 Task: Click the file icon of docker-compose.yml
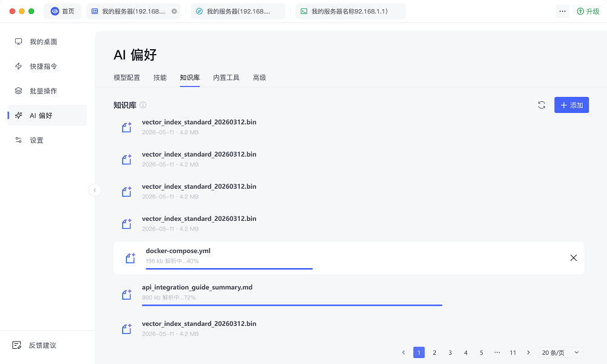click(x=130, y=258)
